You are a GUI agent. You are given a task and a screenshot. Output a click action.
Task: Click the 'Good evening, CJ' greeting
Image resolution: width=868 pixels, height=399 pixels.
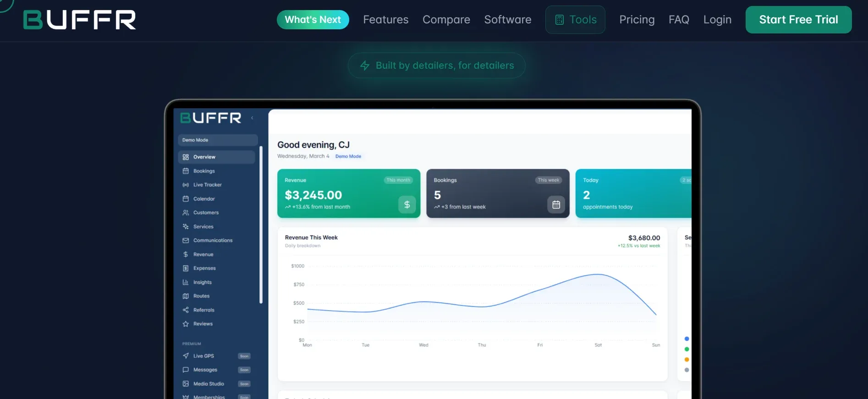[x=313, y=145]
